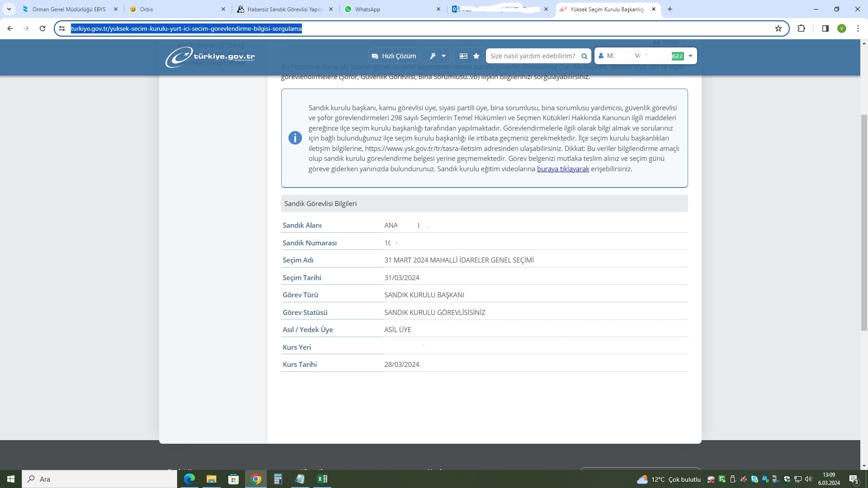Open the notification center with 3 alerts
868x488 pixels.
(854, 479)
